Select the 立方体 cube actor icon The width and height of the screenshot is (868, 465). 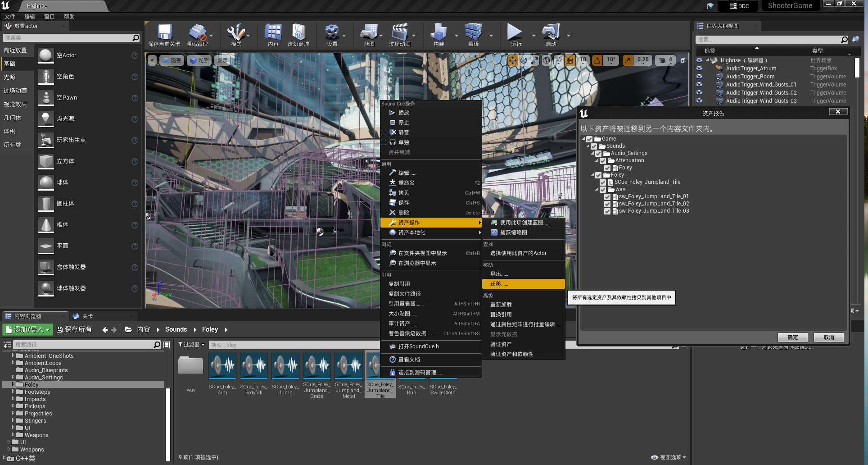46,161
